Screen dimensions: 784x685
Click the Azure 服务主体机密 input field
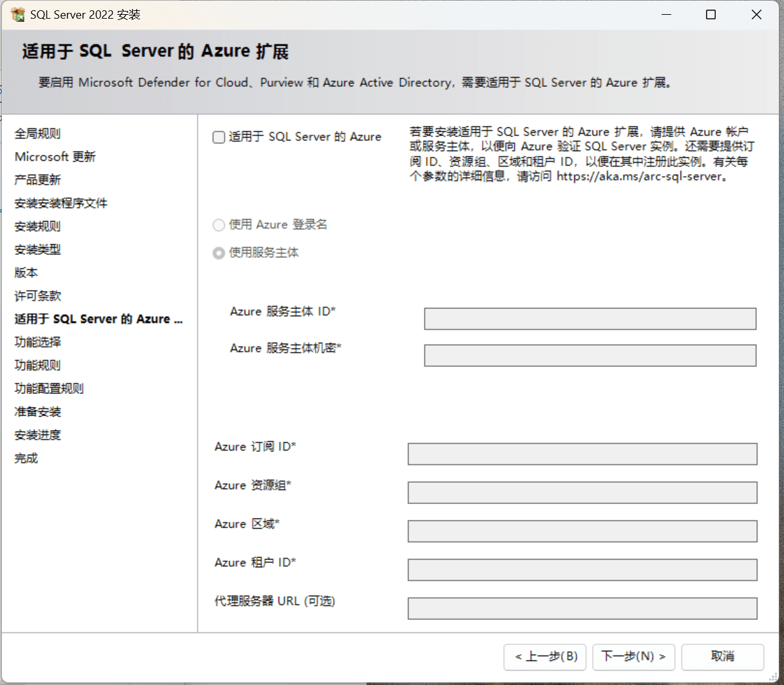coord(590,355)
